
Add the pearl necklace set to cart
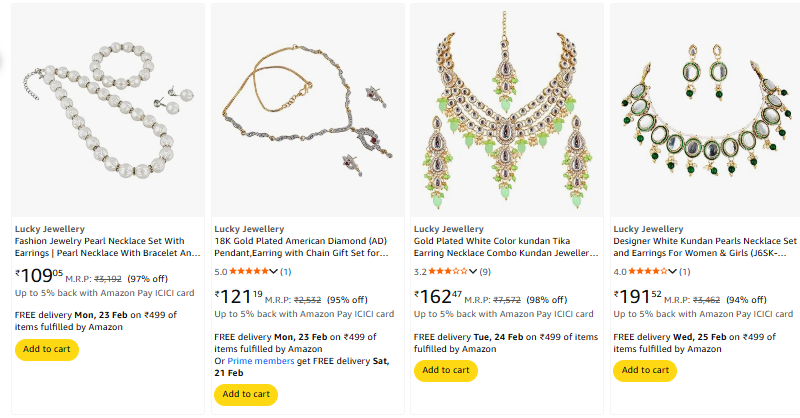46,350
